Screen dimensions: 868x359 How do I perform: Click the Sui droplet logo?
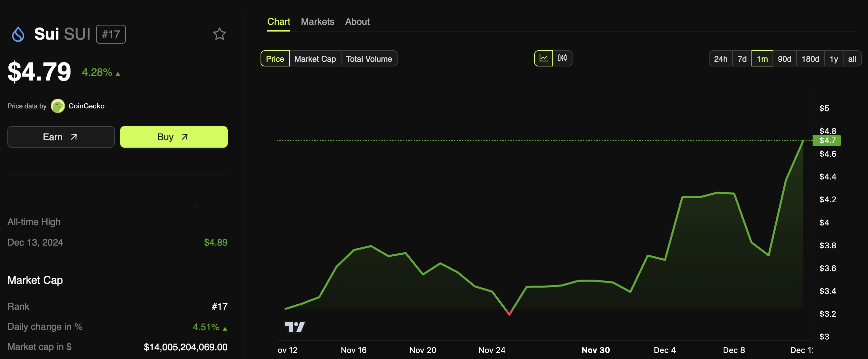click(x=18, y=34)
